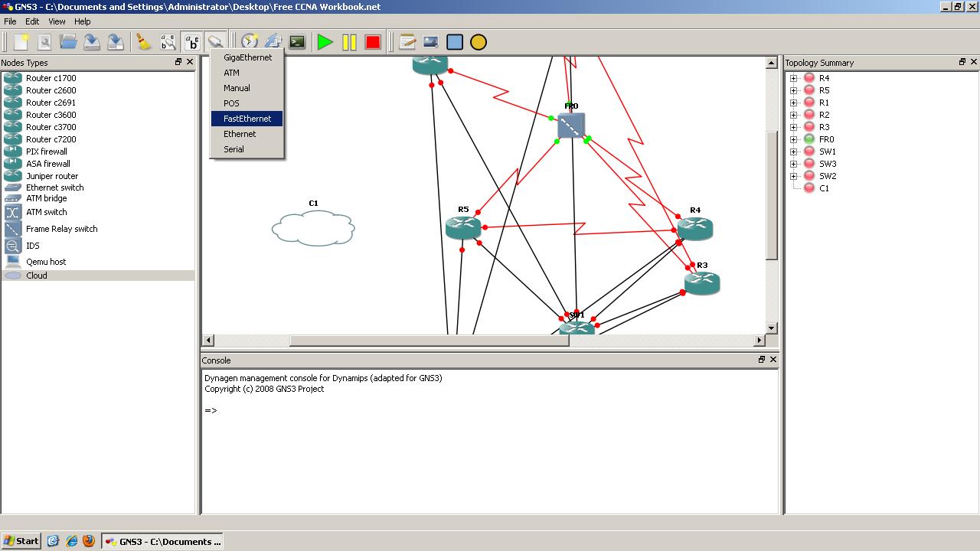Screen dimensions: 980x551
Task: Expand SW3 in Topology Summary
Action: coord(794,164)
